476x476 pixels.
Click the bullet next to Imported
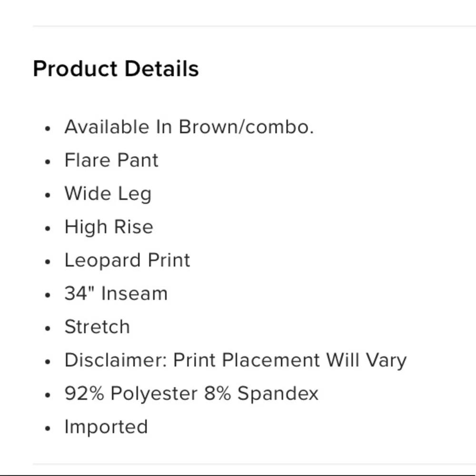47,428
